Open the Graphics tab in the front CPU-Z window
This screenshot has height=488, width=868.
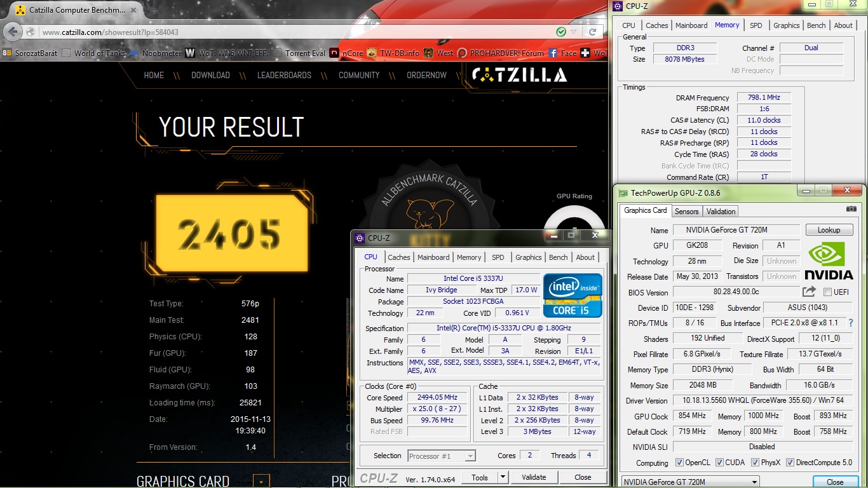tap(528, 257)
